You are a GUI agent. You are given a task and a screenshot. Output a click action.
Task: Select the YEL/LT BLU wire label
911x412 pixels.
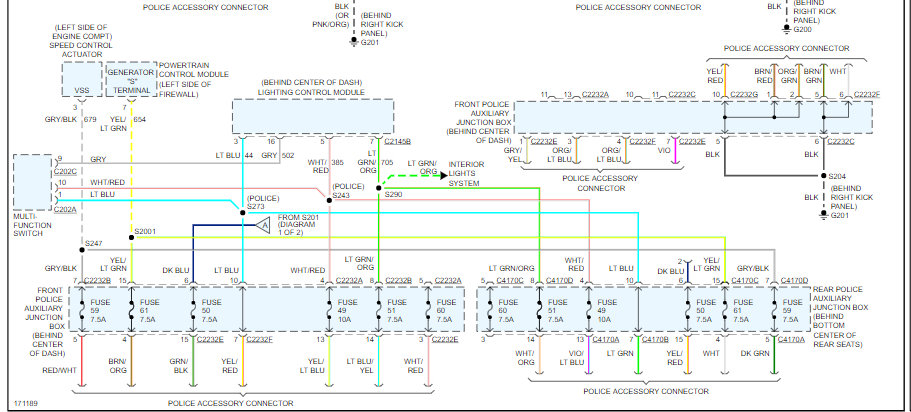point(313,366)
